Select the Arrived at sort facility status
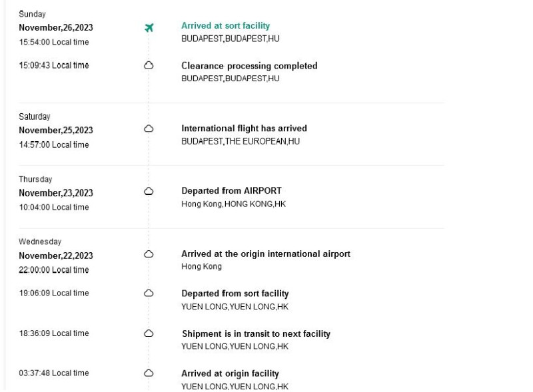This screenshot has height=392, width=533. [x=225, y=26]
